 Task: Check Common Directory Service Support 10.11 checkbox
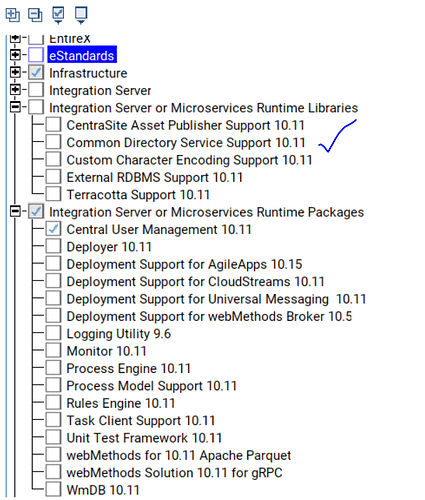click(x=53, y=142)
